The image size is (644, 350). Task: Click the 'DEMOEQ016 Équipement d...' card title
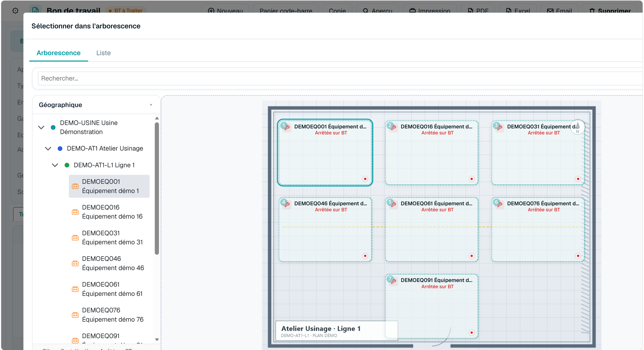pyautogui.click(x=437, y=126)
